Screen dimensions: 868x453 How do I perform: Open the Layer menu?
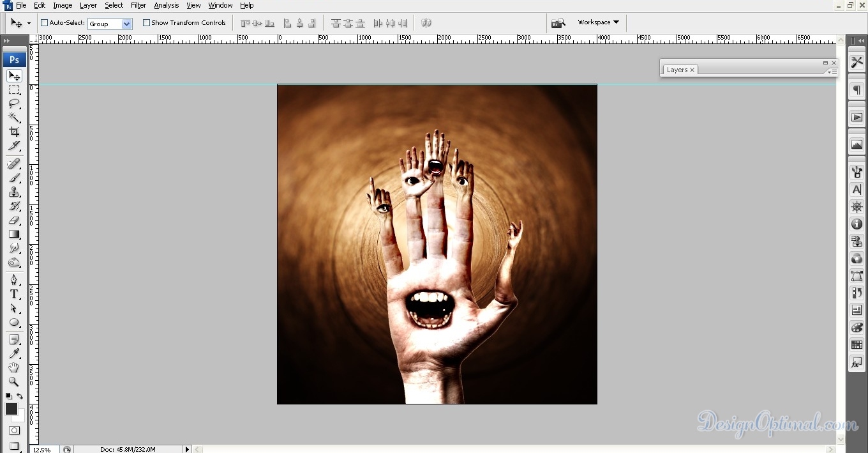(88, 5)
